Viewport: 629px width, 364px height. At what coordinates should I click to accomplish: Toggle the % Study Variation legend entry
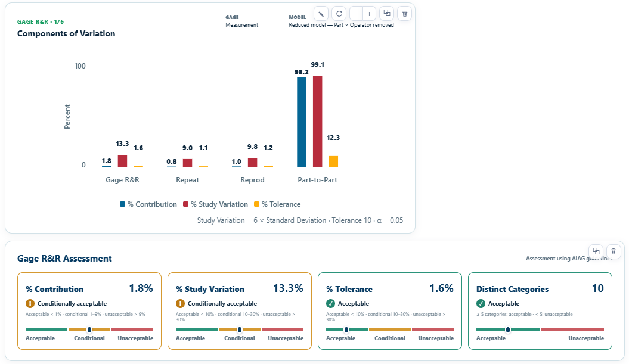215,204
